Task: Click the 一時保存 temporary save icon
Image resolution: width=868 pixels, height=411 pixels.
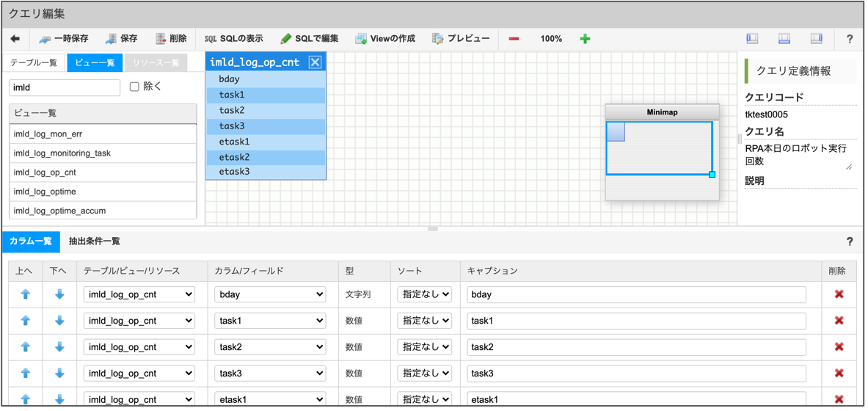Action: coord(45,39)
